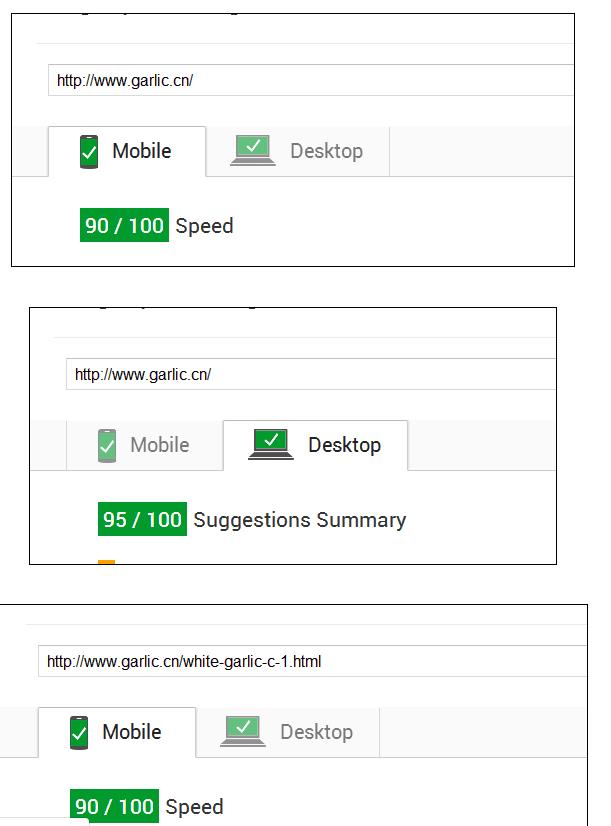
Task: Click the white-garlic-c-1.html URL input field
Action: tap(310, 661)
